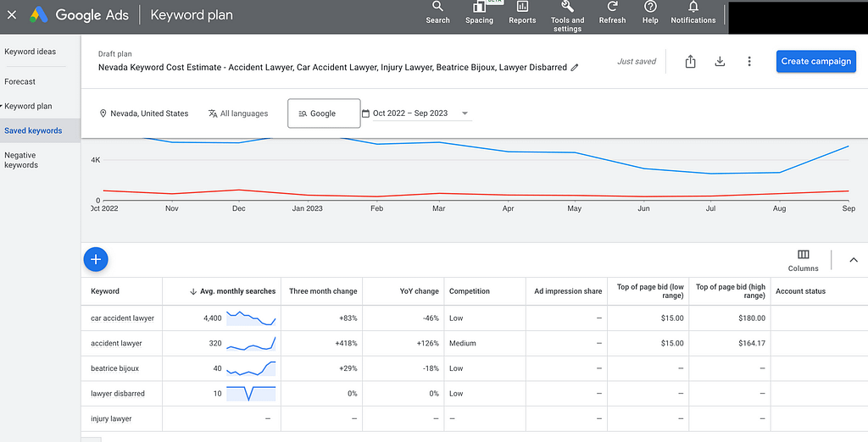Image resolution: width=868 pixels, height=442 pixels.
Task: Select the car accident lawyer keyword
Action: tap(122, 318)
